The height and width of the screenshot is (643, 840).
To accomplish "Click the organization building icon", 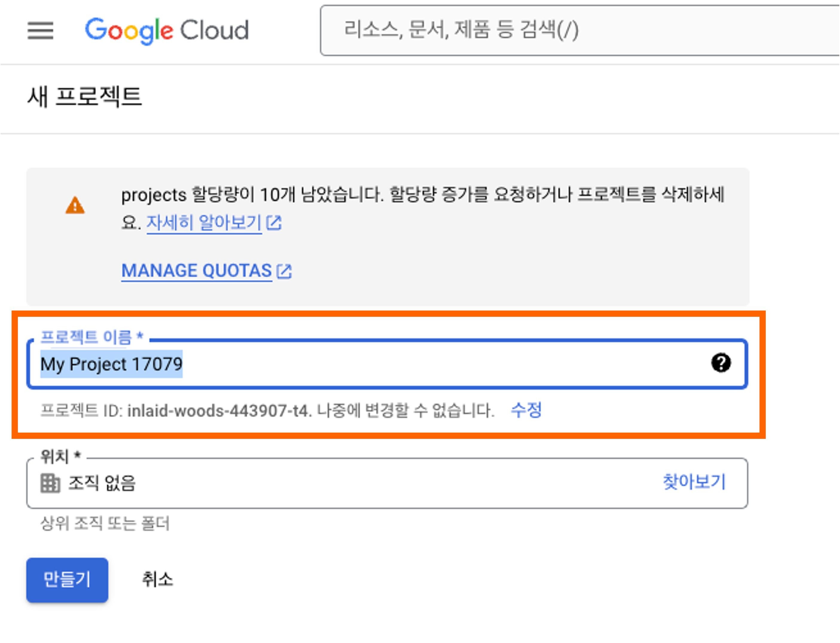I will coord(50,483).
